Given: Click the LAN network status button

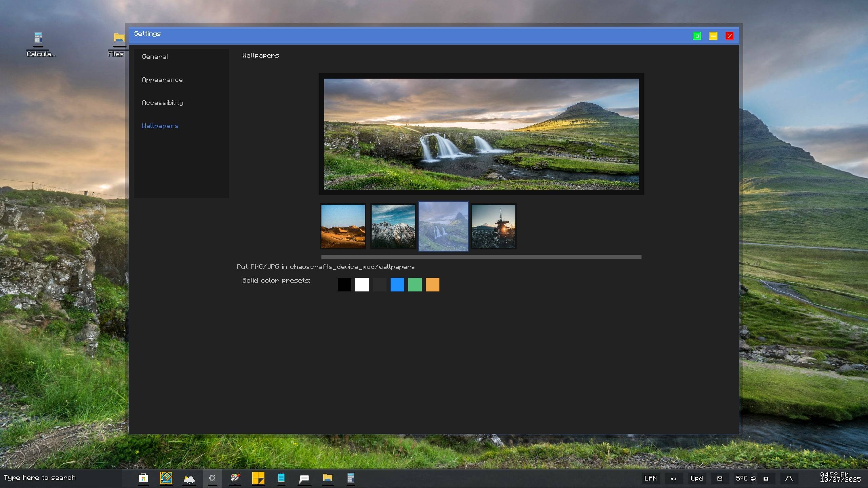Looking at the screenshot, I should click(650, 478).
